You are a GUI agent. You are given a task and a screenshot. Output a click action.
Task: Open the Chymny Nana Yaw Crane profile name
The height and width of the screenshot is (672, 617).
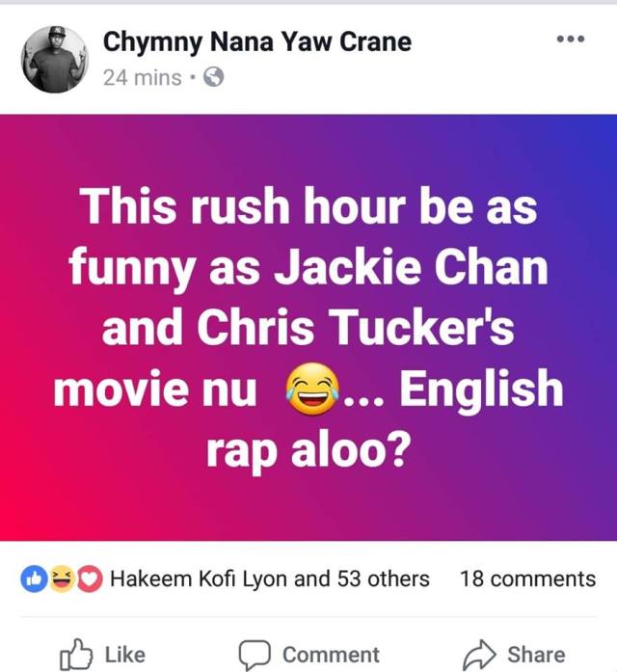257,42
